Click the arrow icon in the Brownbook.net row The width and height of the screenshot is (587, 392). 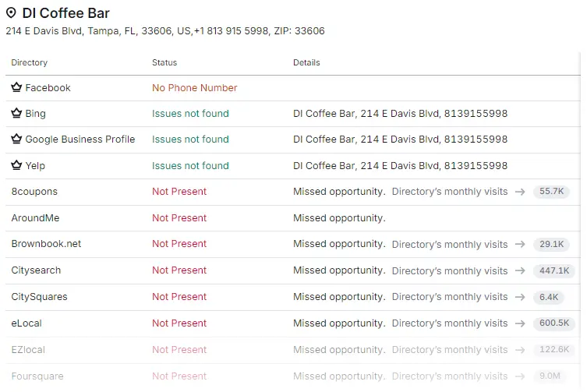(x=520, y=244)
